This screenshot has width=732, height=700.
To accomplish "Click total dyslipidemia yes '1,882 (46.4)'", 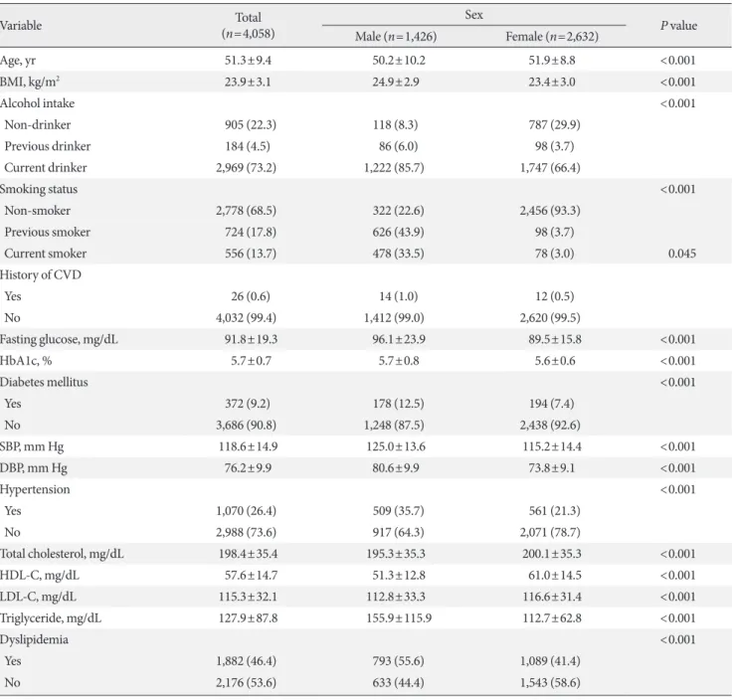I will tap(246, 661).
